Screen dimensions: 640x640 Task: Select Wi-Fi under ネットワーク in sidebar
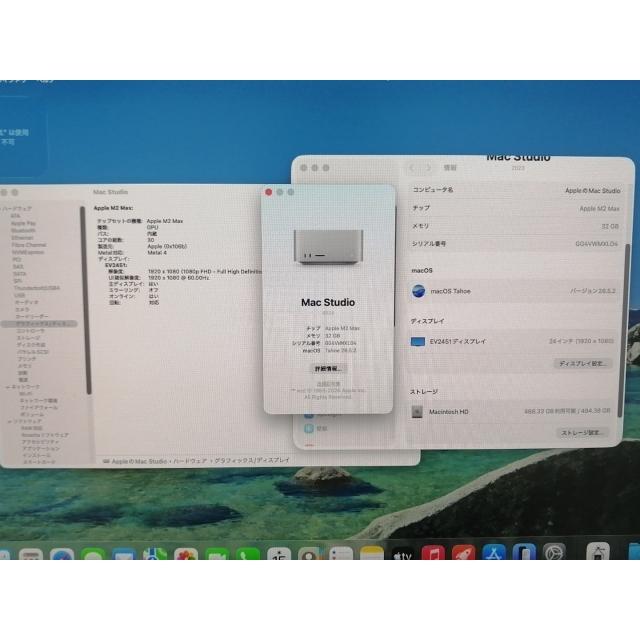click(26, 394)
